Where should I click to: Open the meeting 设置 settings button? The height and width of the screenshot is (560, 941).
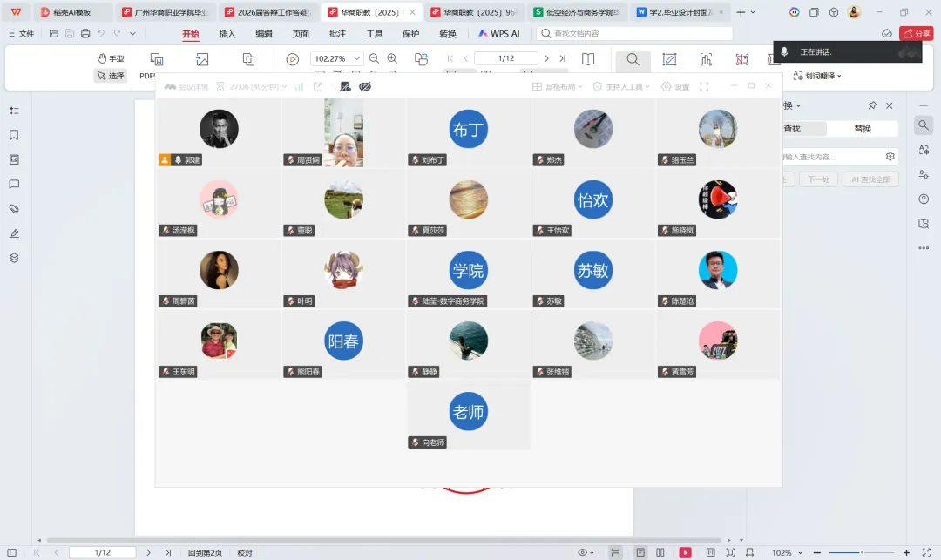click(x=676, y=87)
